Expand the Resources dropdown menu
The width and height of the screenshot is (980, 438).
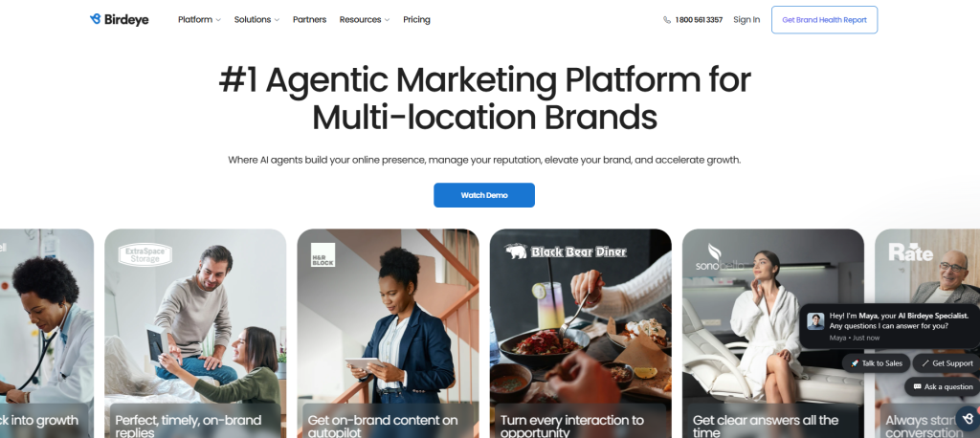click(x=365, y=20)
